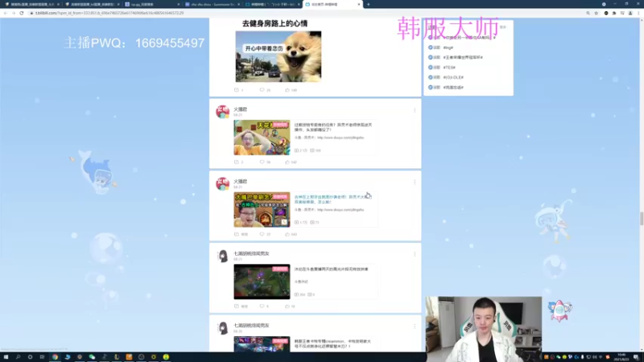Viewport: 644px width, 362px height.
Task: Click the browser forward arrow
Action: 13,13
